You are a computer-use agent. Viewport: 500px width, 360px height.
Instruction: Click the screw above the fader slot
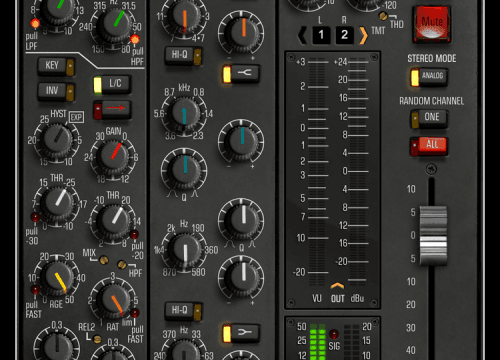431,168
